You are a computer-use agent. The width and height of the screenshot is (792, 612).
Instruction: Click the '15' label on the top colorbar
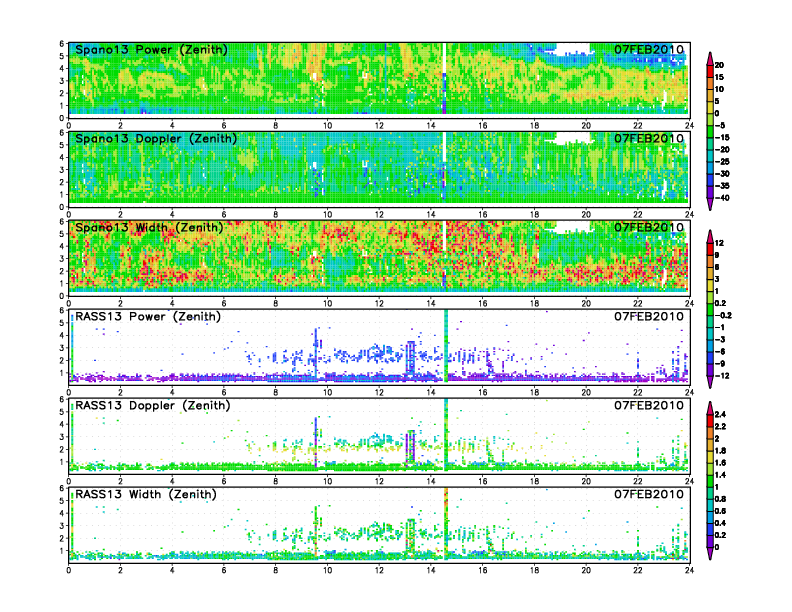click(x=719, y=77)
